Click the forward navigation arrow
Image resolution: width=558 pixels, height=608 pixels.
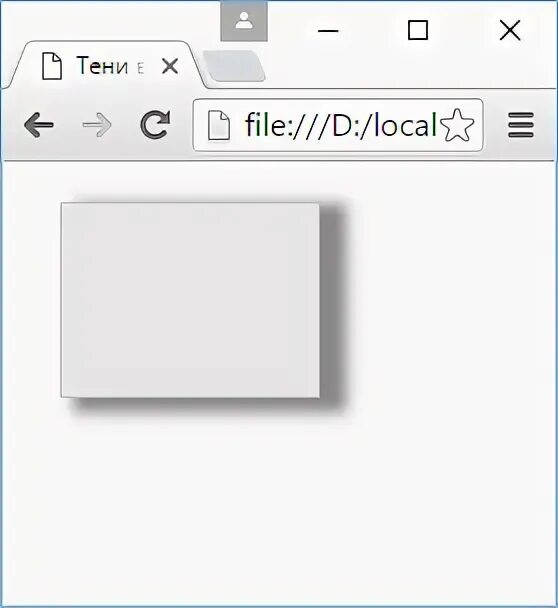pyautogui.click(x=97, y=125)
